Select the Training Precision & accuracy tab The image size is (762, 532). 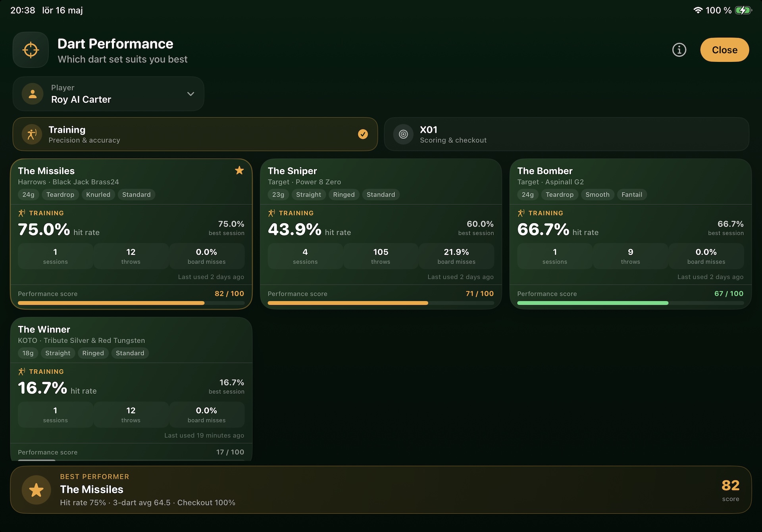pos(195,134)
